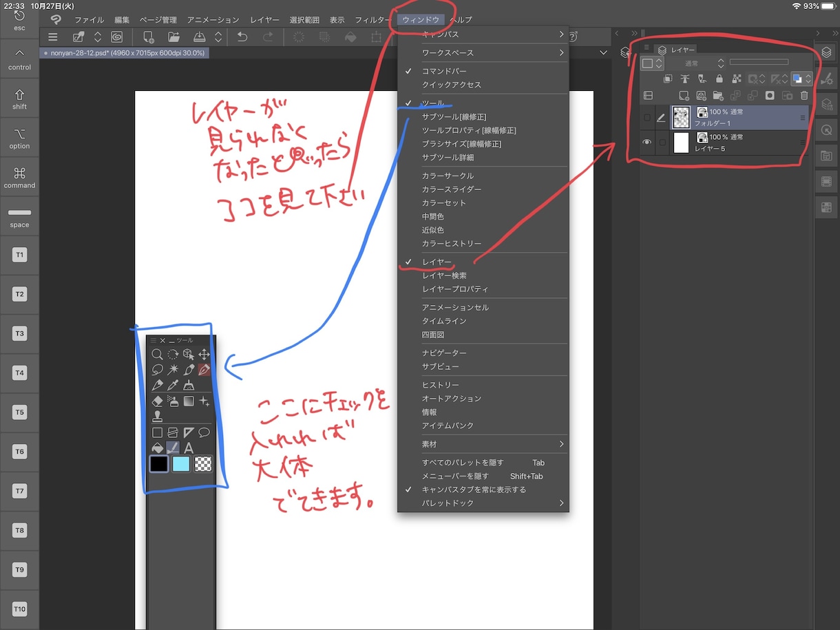Click the open file folder icon in command bar
The width and height of the screenshot is (840, 630).
point(174,37)
